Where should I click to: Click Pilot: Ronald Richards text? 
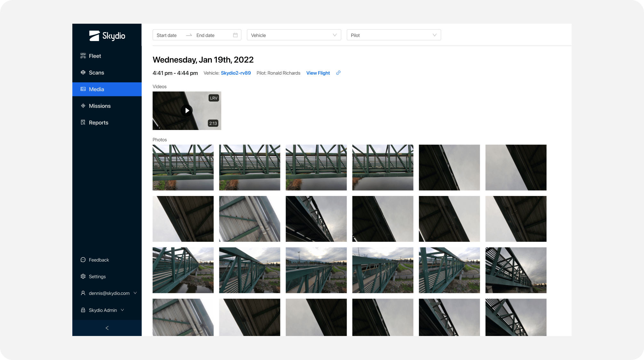[x=278, y=73]
